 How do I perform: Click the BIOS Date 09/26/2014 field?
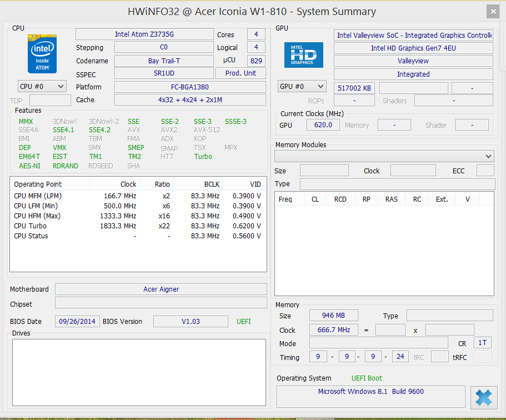tap(77, 322)
